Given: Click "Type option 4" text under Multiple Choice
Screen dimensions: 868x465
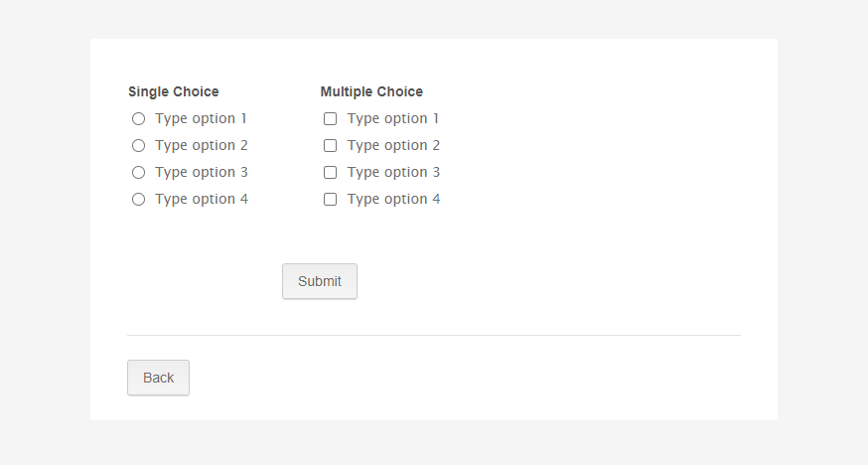Looking at the screenshot, I should (x=393, y=200).
